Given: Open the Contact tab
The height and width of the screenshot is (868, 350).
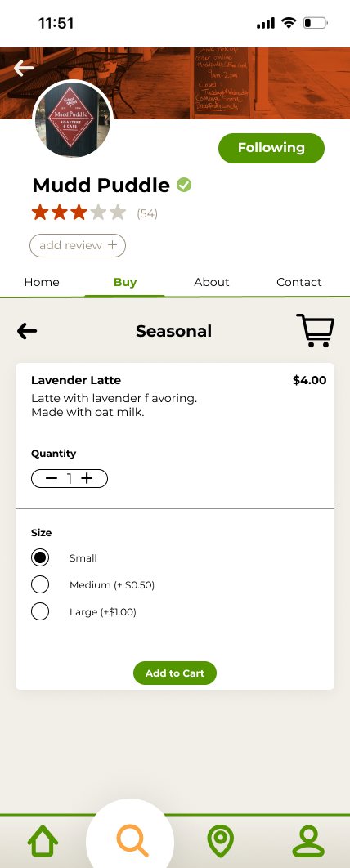Looking at the screenshot, I should pos(299,282).
